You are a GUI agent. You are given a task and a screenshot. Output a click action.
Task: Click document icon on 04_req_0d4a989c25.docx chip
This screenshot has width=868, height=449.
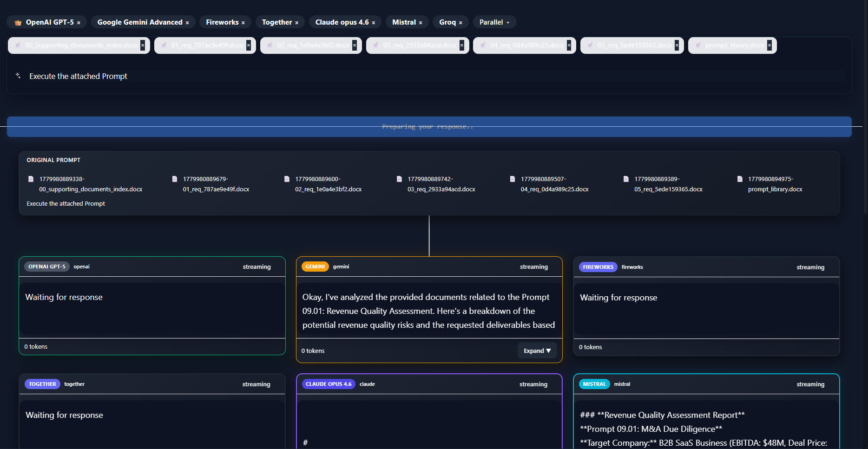coord(483,45)
